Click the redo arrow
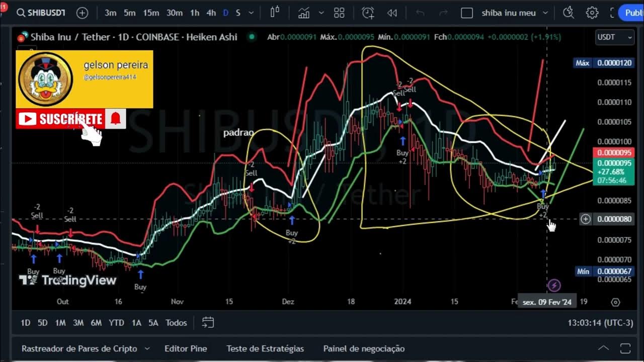Image resolution: width=644 pixels, height=362 pixels. click(x=443, y=13)
